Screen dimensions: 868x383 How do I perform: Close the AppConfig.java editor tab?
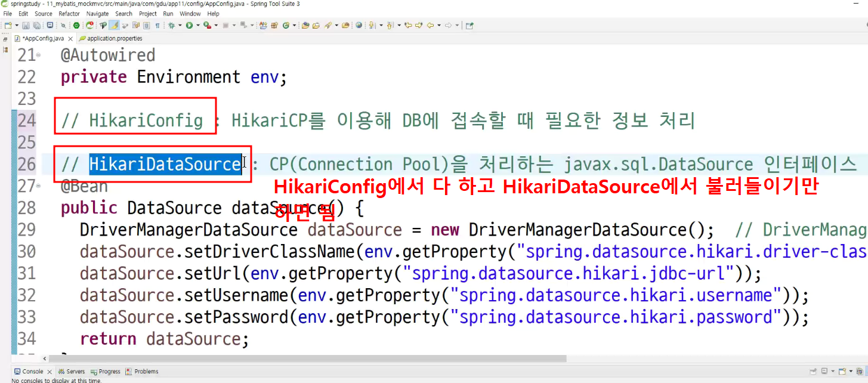71,38
